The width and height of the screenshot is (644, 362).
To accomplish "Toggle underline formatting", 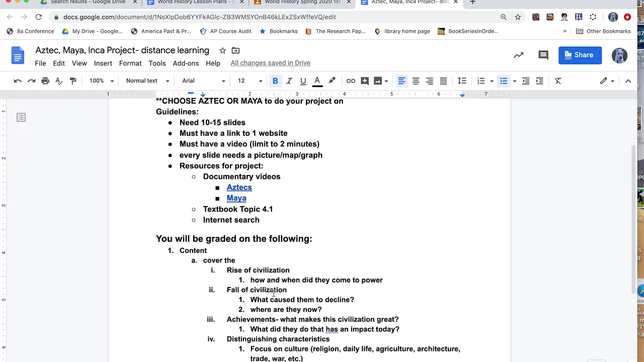I will pos(303,80).
